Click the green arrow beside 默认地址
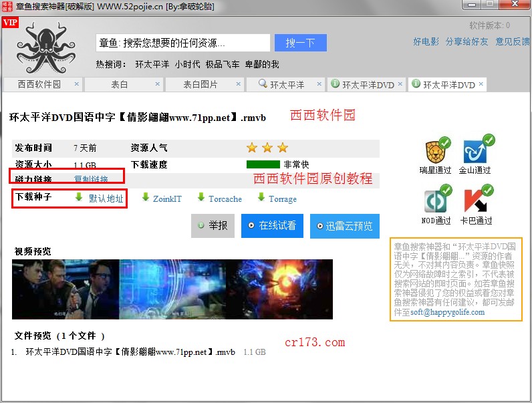This screenshot has height=403, width=532. [79, 197]
